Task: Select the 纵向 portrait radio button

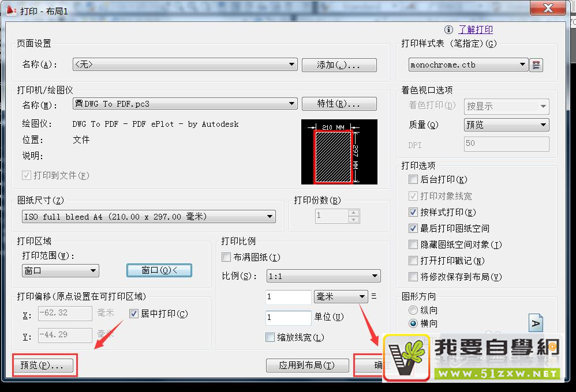Action: point(413,310)
